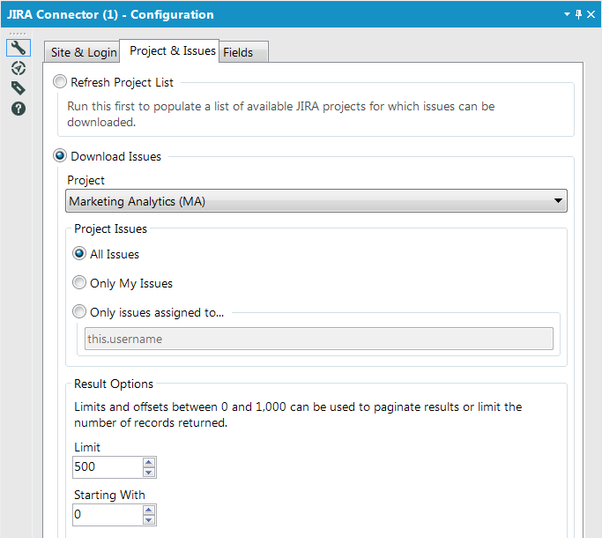Decrease the Limit value with down arrow
Screen dimensions: 602x538
tap(149, 472)
